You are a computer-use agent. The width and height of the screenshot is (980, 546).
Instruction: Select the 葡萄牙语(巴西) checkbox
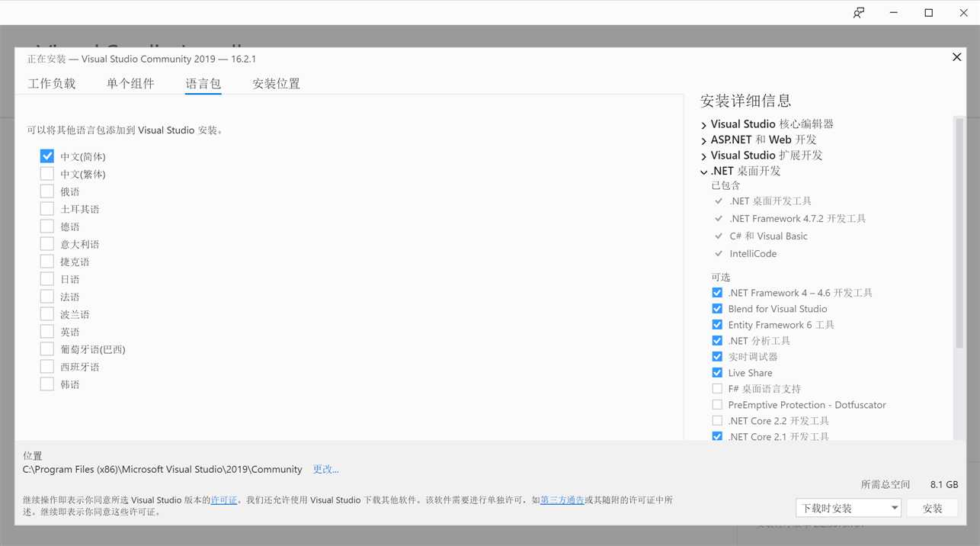[47, 348]
